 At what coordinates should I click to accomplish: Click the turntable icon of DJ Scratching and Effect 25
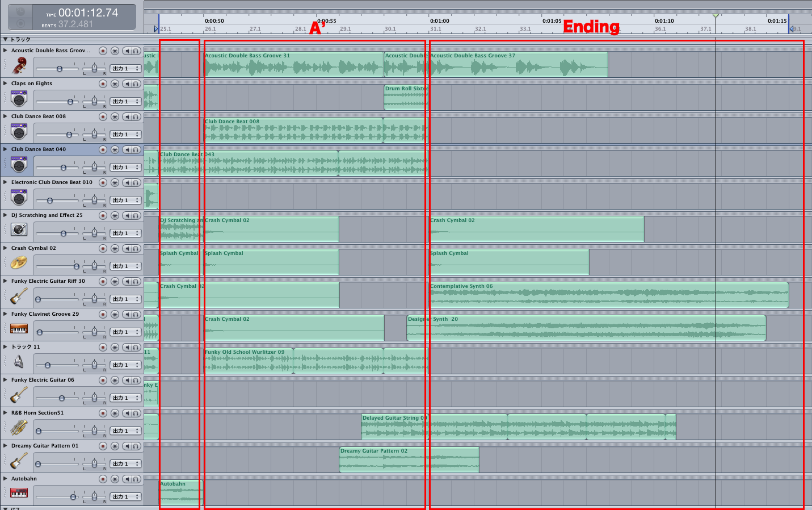click(19, 231)
